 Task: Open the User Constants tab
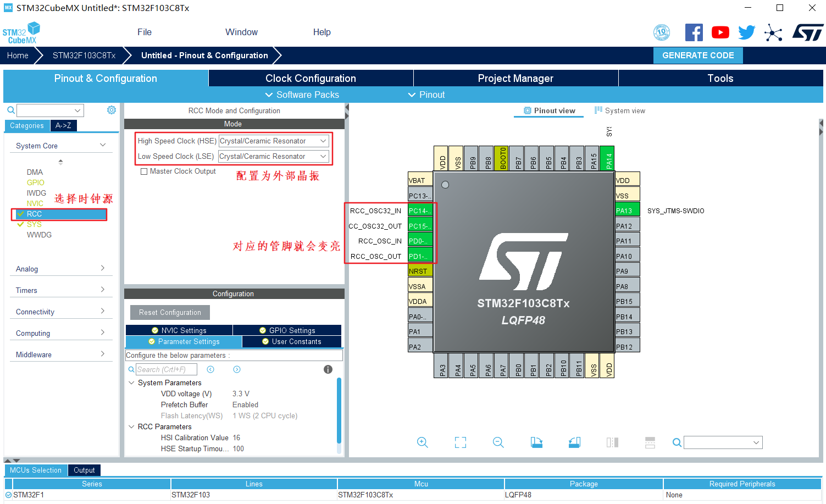(292, 341)
